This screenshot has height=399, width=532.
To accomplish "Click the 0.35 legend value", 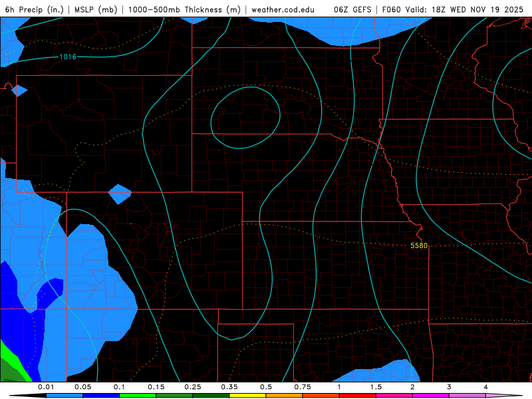I will click(x=229, y=387).
